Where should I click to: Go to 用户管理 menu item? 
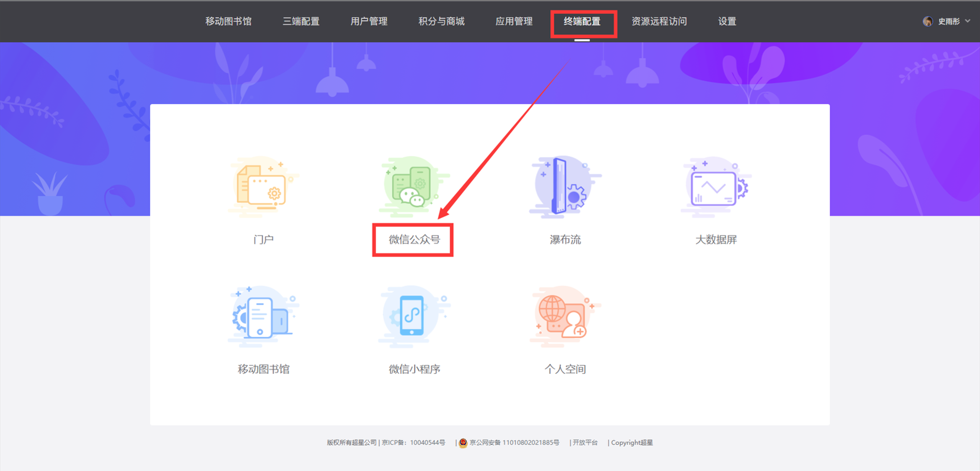point(369,21)
